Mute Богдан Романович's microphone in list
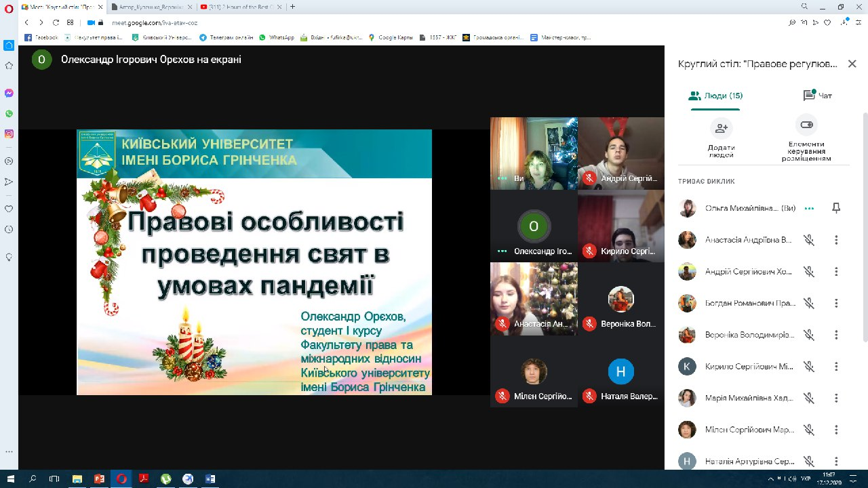Viewport: 868px width, 488px height. click(x=808, y=303)
